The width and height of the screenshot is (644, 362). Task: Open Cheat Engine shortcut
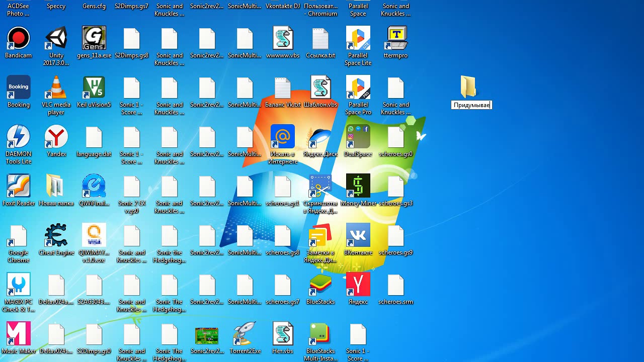[56, 236]
